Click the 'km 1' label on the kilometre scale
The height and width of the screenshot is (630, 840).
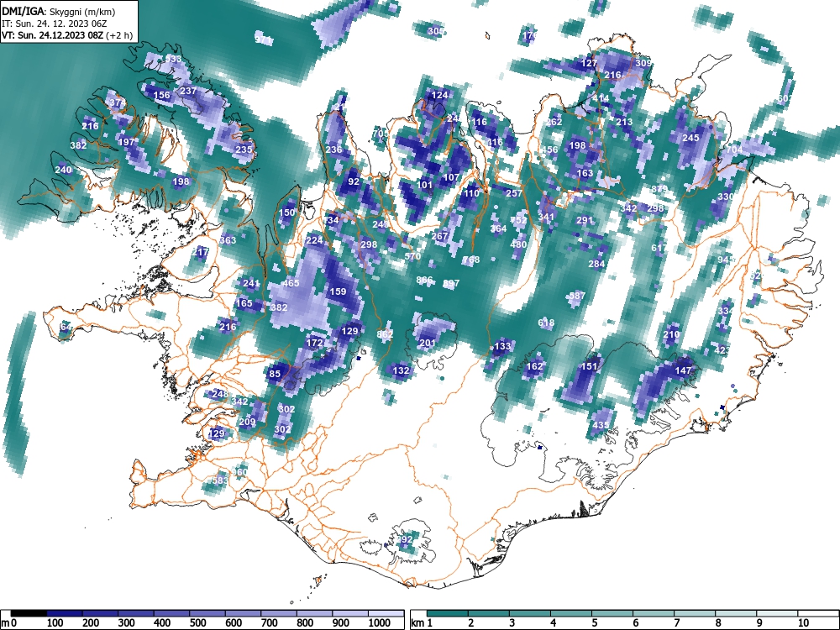tap(423, 623)
